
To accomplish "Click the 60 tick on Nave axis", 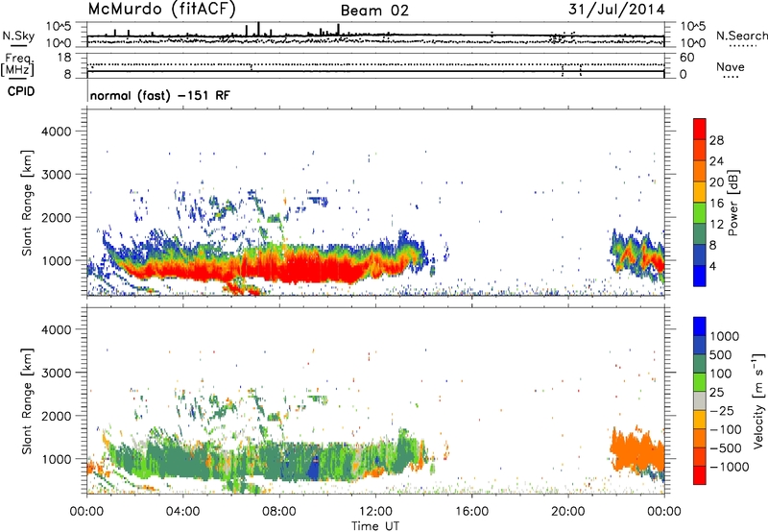I will click(686, 58).
